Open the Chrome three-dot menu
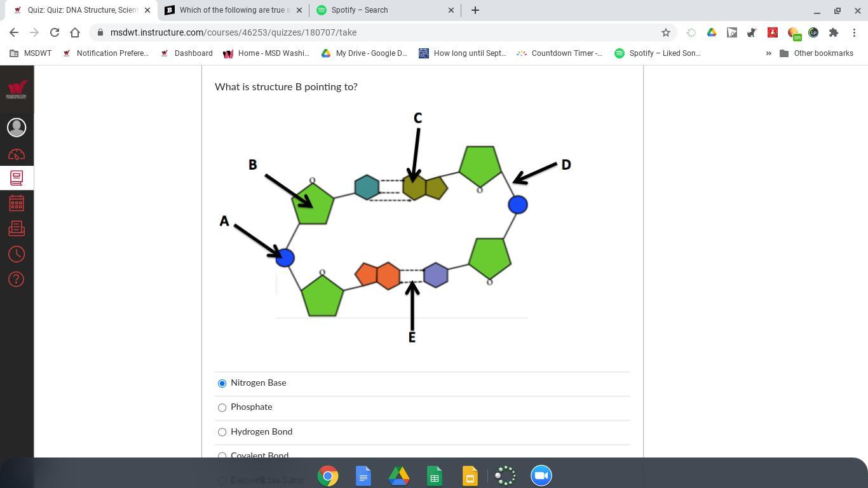 (x=854, y=32)
